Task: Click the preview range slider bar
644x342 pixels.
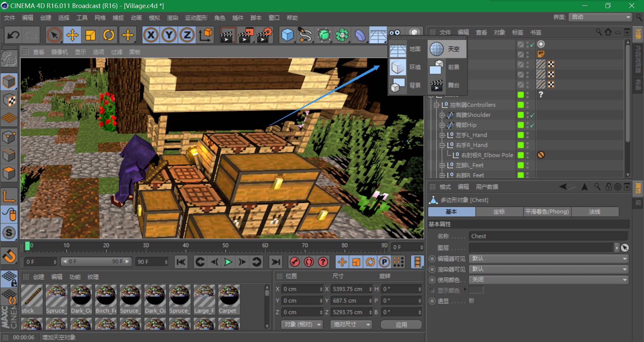Action: click(x=97, y=262)
